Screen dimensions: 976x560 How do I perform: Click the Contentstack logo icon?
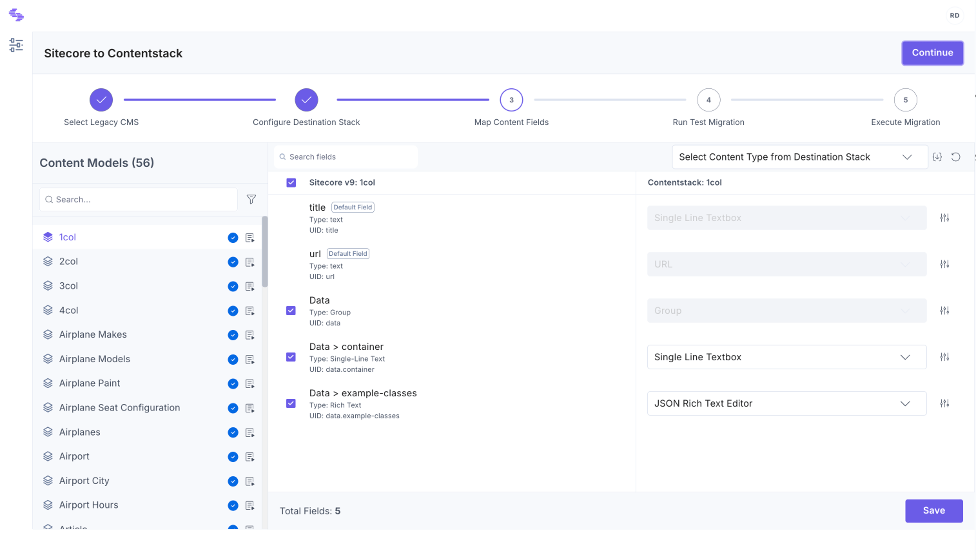click(x=16, y=15)
